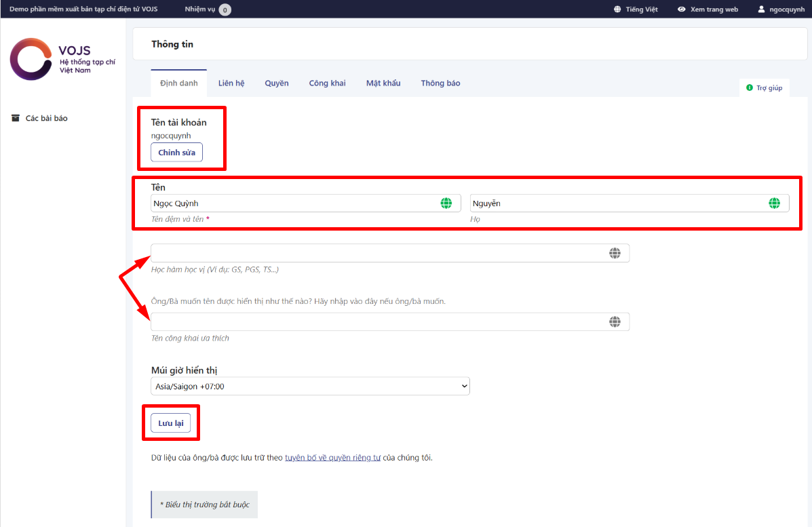This screenshot has width=812, height=527.
Task: Expand the Múi giờ hiển thị timezone dropdown
Action: tap(310, 387)
